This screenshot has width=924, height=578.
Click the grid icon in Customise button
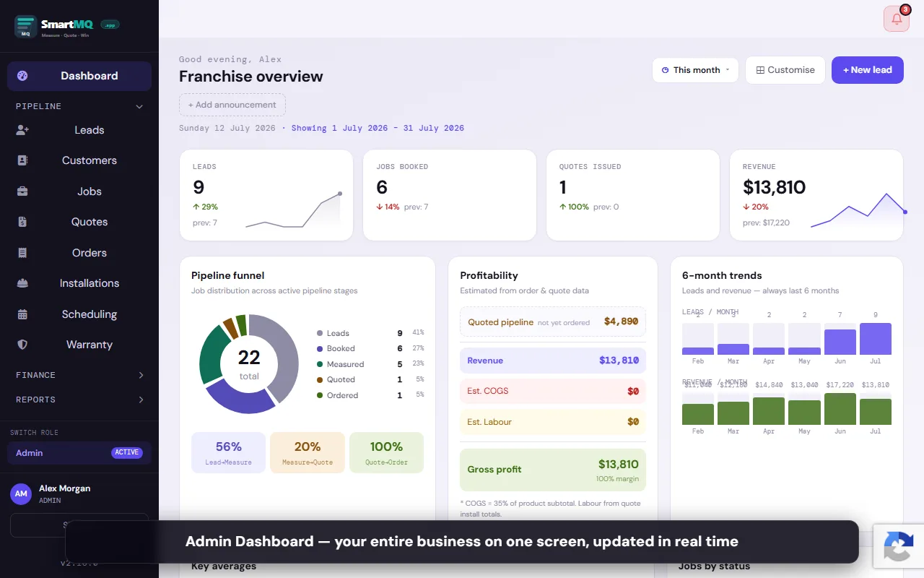760,70
